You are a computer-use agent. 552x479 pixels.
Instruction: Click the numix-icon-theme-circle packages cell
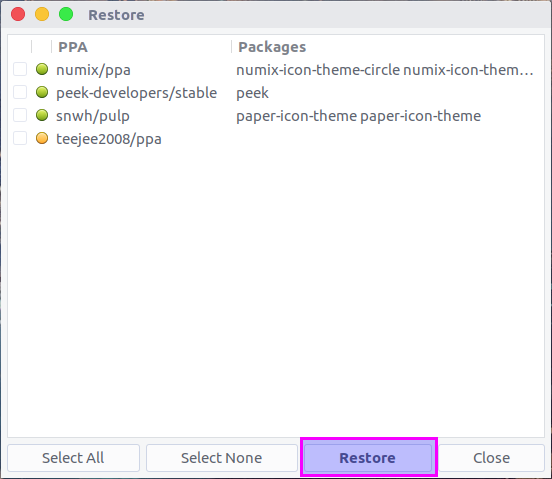[385, 70]
